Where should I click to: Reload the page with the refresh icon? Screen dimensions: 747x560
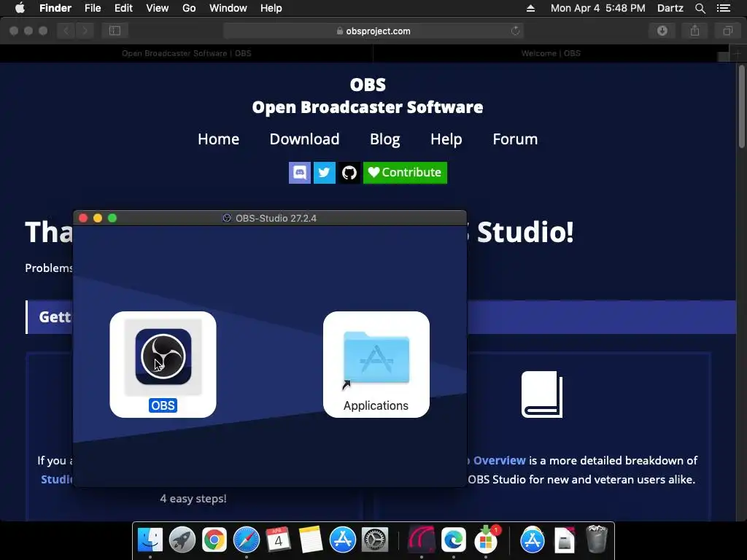coord(515,31)
